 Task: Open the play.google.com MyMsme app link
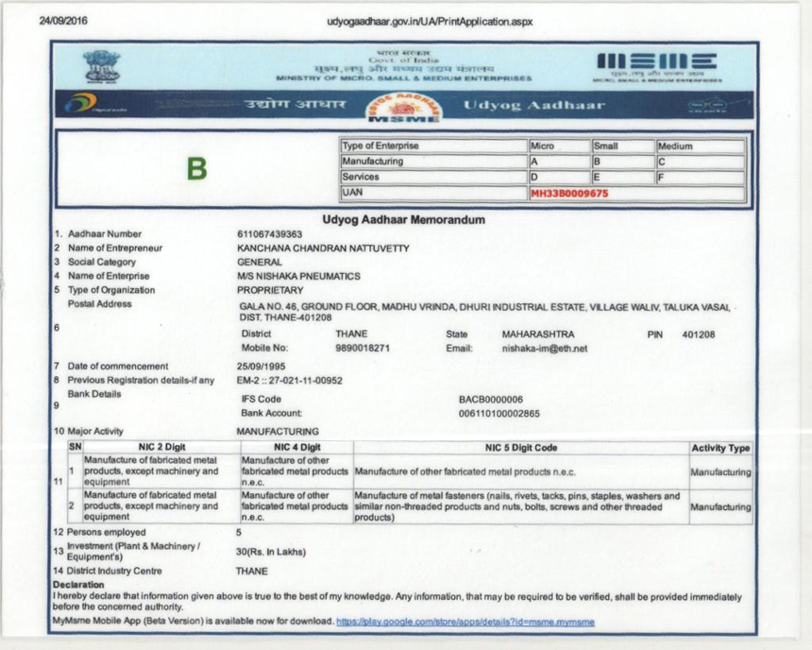click(465, 622)
